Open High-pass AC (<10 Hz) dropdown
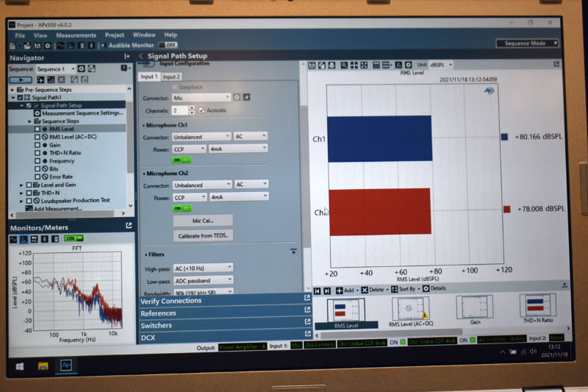 (203, 268)
